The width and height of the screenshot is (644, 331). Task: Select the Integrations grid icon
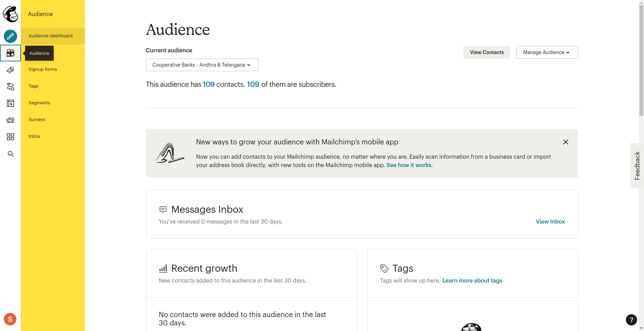coord(10,137)
